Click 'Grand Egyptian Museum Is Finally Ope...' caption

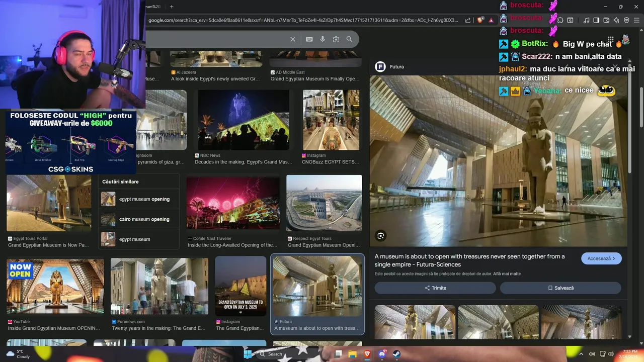click(314, 79)
